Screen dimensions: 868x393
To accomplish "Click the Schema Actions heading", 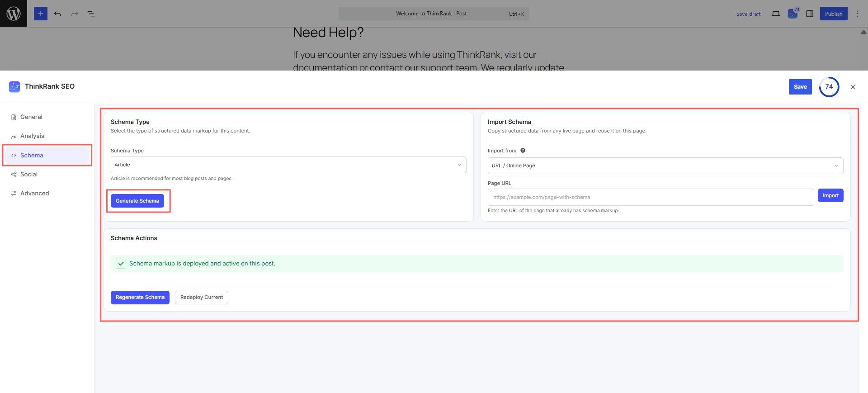I will coord(134,238).
